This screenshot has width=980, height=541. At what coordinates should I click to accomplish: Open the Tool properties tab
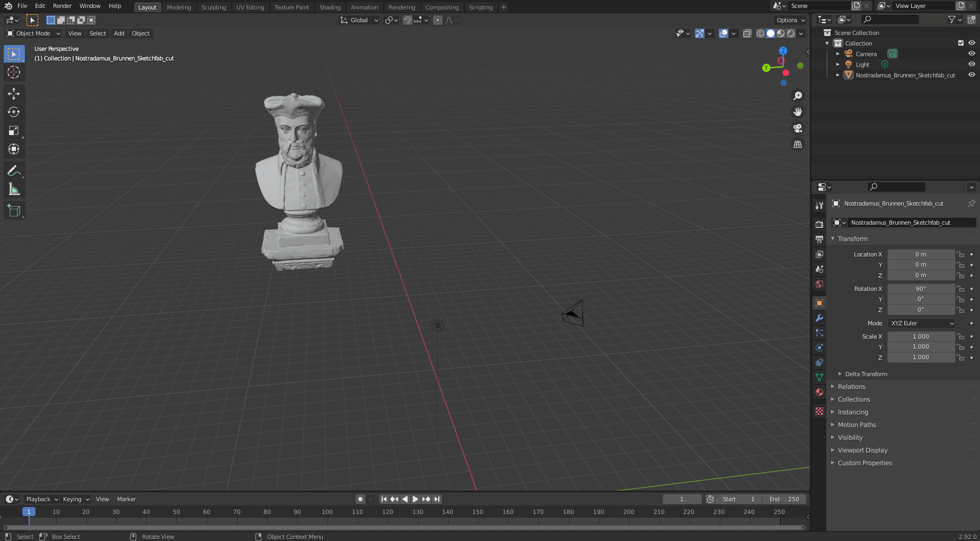tap(819, 206)
